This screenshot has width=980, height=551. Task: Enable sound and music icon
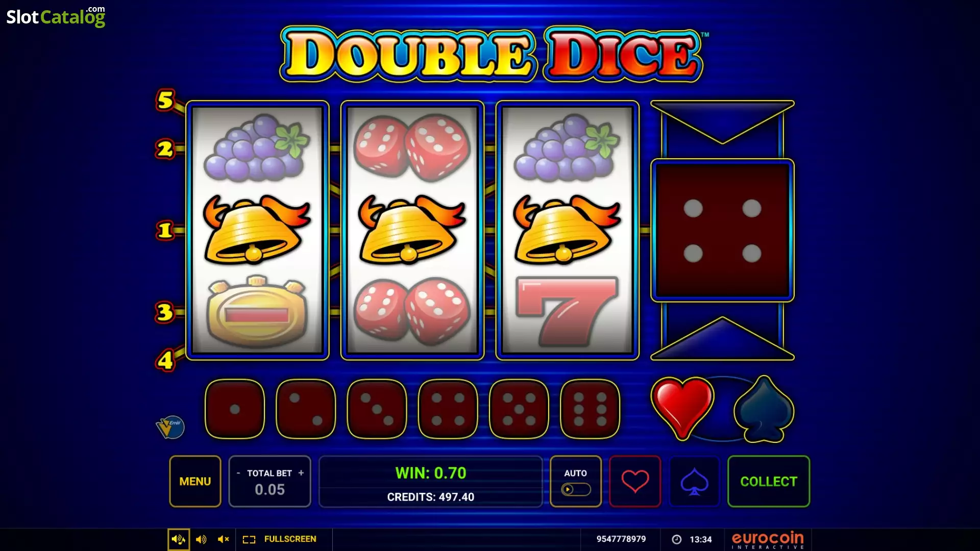click(x=179, y=539)
